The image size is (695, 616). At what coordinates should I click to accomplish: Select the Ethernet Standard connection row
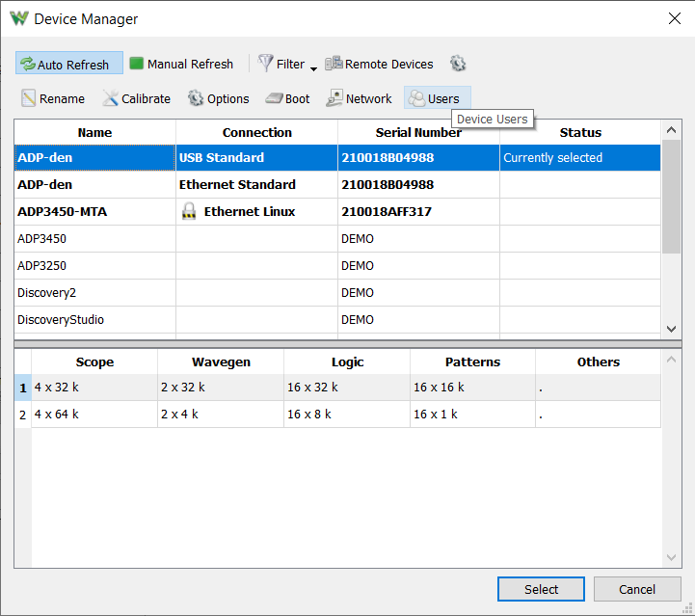click(x=337, y=185)
